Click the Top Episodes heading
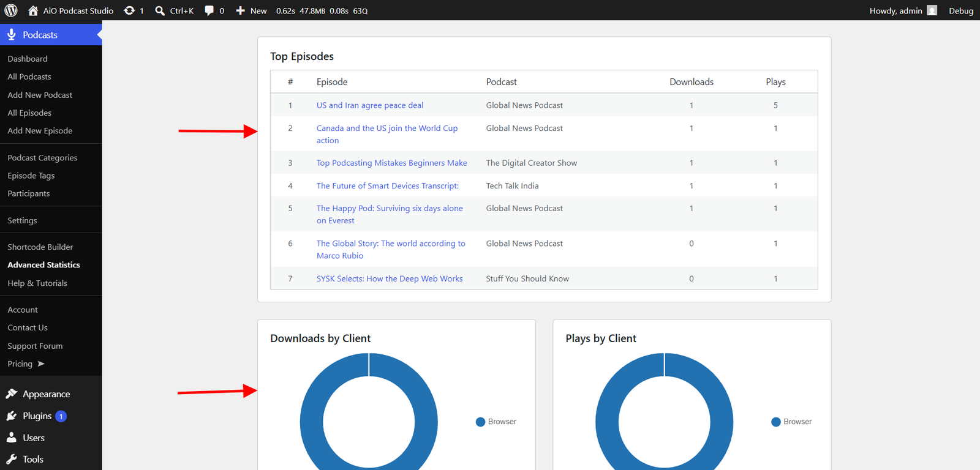980x470 pixels. pos(302,56)
